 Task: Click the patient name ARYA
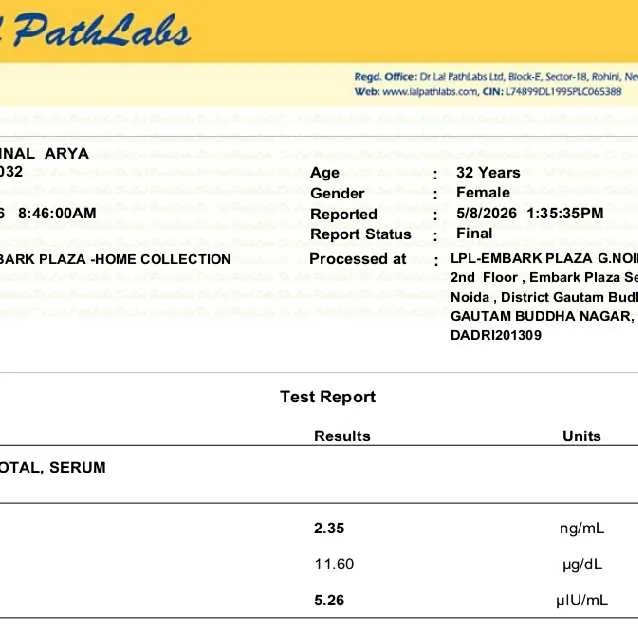click(67, 154)
